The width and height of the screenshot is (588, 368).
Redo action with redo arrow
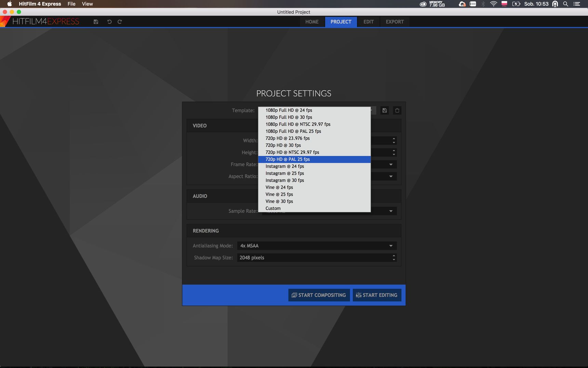[120, 22]
